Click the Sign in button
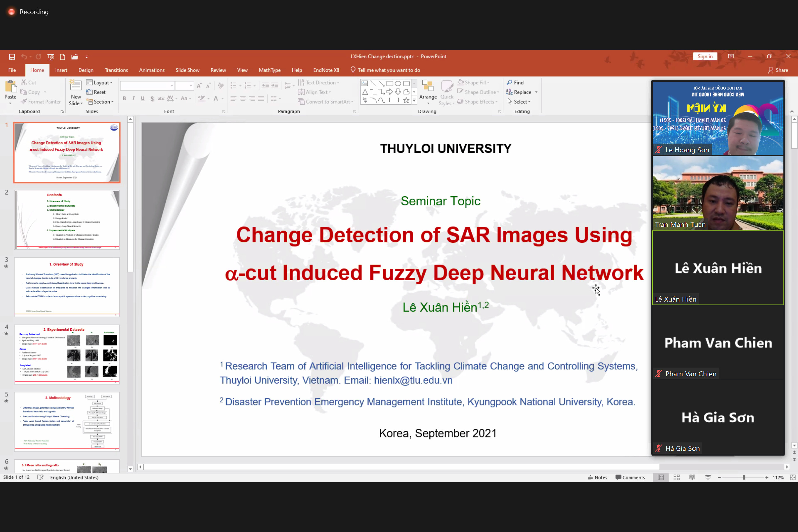Screen dimensions: 798x532 coord(705,57)
